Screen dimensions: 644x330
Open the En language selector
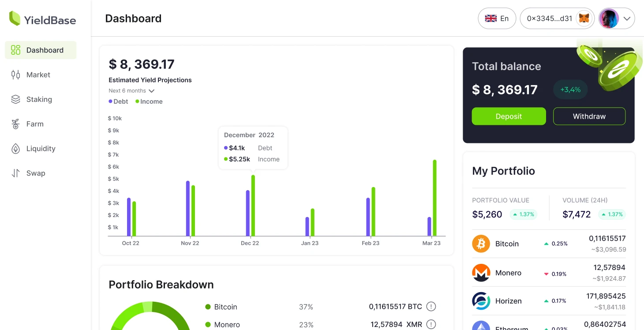point(497,18)
